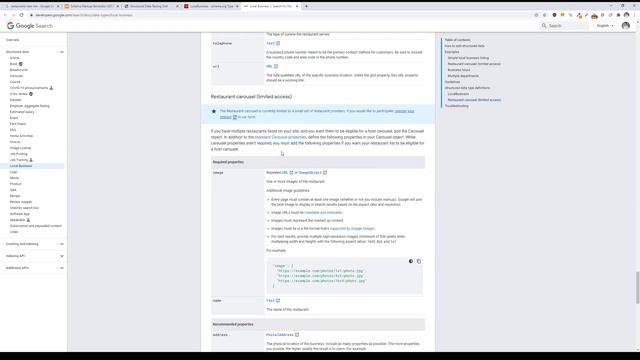Reload the page with the refresh icon
The width and height of the screenshot is (640, 360).
tap(22, 15)
